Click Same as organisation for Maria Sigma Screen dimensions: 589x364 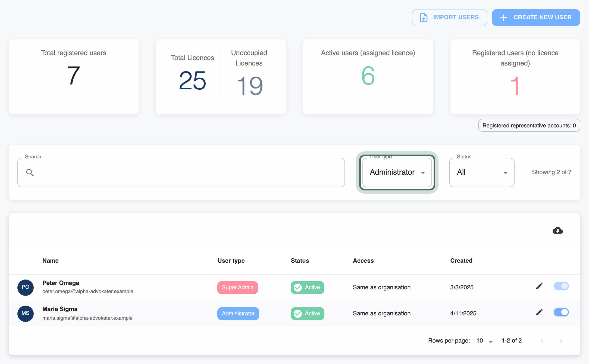[381, 313]
